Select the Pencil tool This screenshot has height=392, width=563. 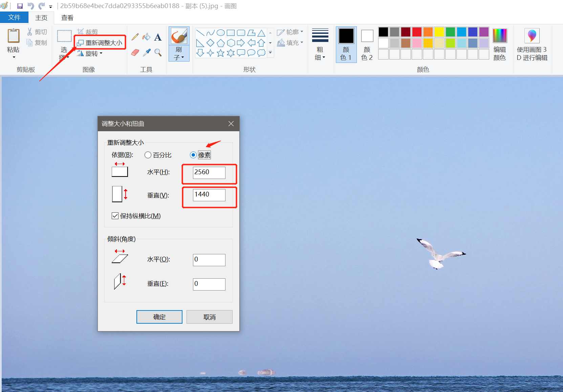(135, 37)
